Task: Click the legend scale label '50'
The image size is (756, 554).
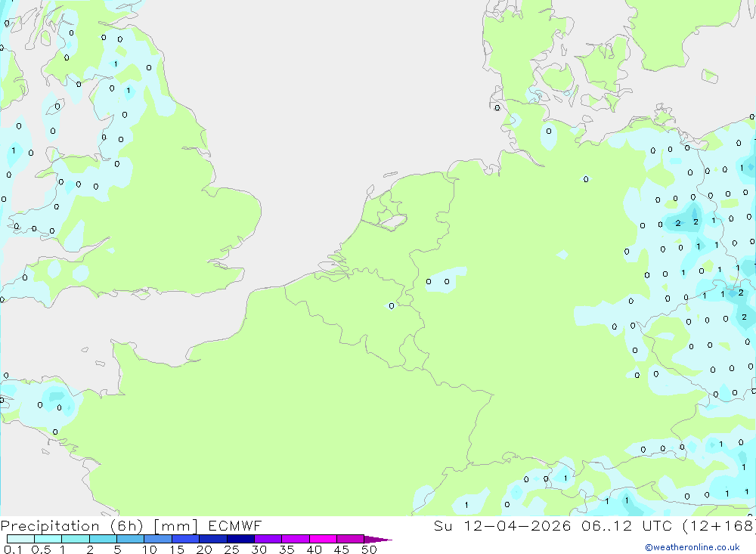Action: (x=370, y=549)
